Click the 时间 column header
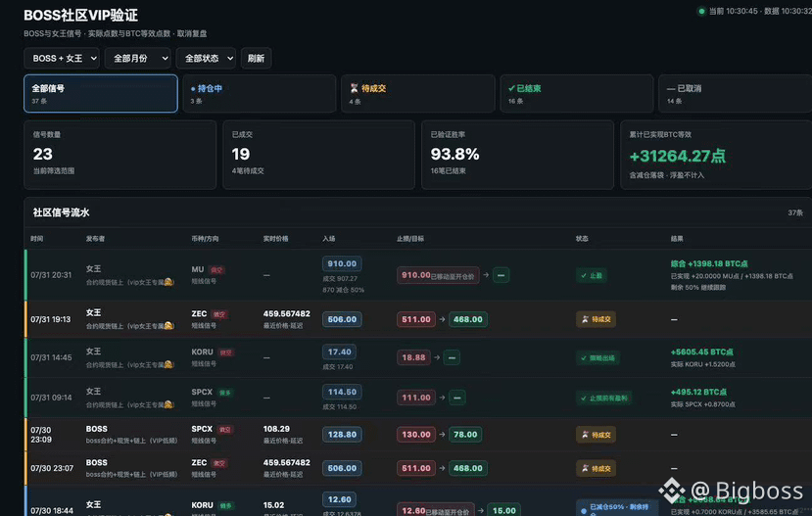The height and width of the screenshot is (516, 812). pos(37,239)
